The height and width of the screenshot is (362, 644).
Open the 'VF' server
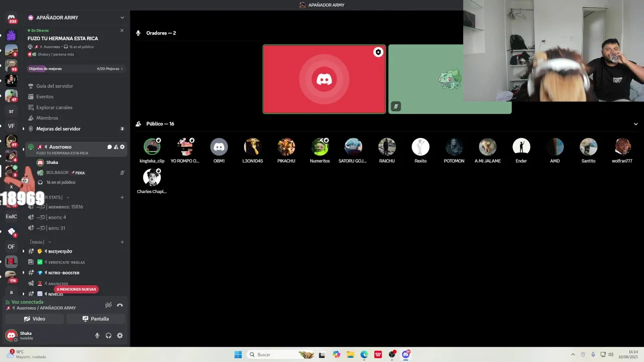[11, 126]
